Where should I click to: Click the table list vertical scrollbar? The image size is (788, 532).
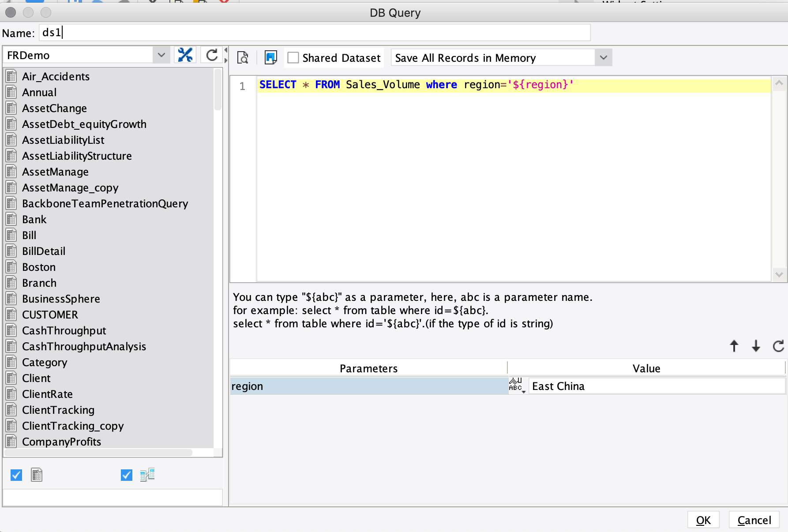(218, 90)
